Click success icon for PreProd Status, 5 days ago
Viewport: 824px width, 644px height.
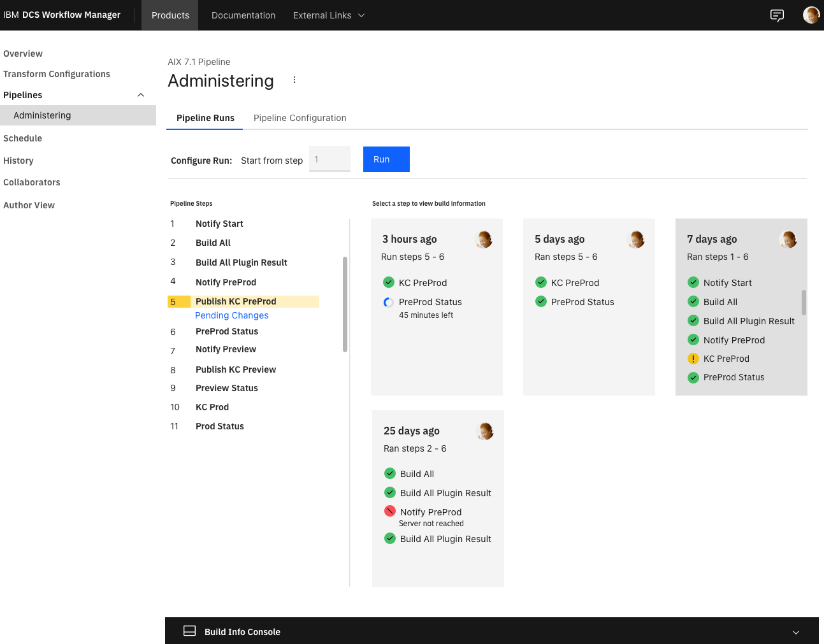[x=541, y=301]
